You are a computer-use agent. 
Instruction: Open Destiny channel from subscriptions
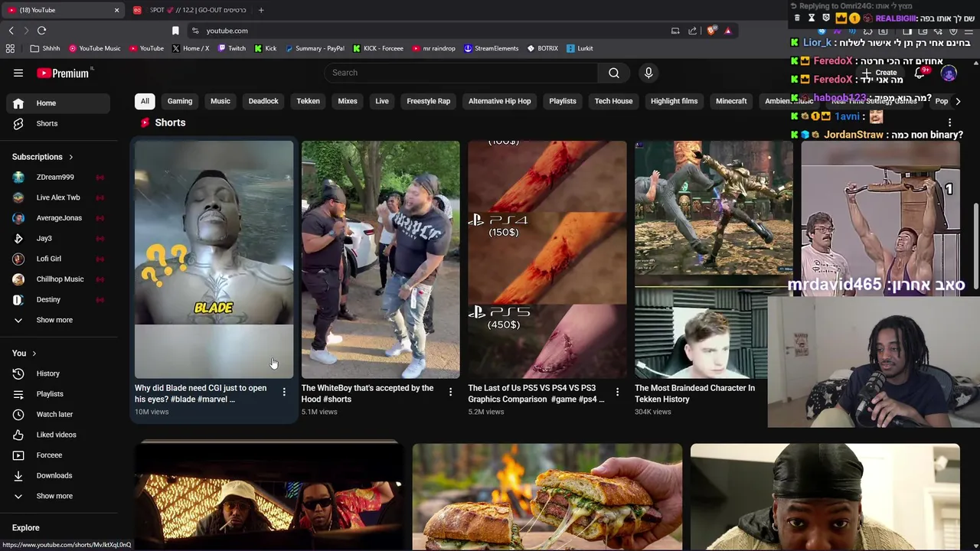tap(59, 299)
